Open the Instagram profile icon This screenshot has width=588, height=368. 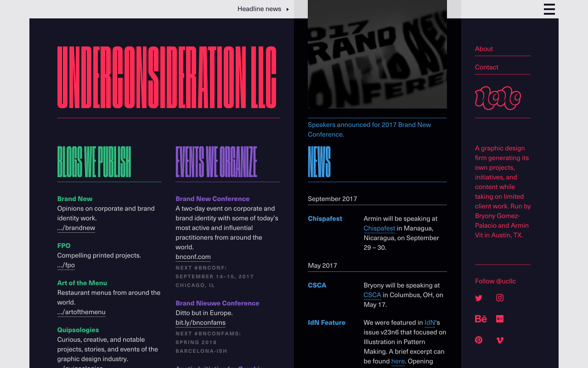pyautogui.click(x=500, y=298)
